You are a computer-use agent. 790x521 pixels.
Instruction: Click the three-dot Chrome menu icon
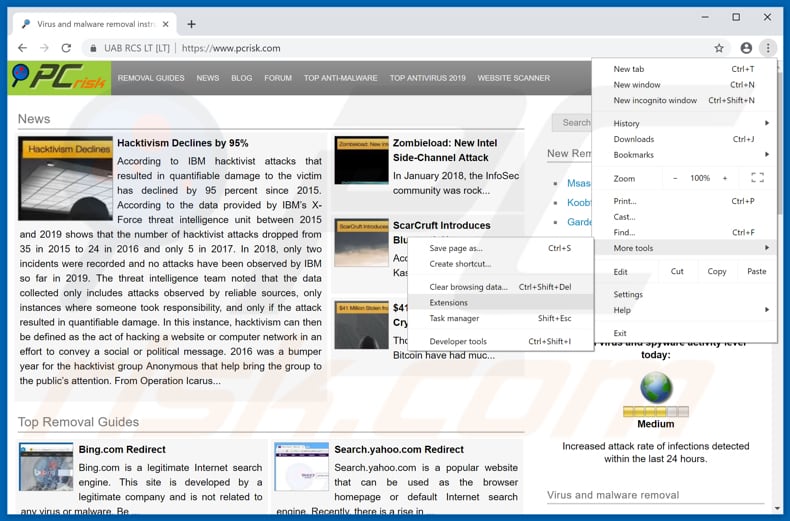pos(768,48)
